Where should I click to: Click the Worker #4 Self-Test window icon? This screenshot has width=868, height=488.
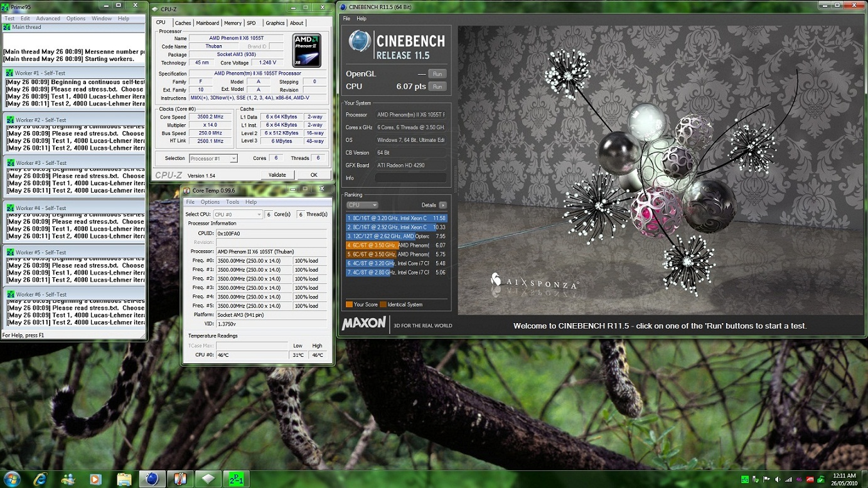[9, 208]
